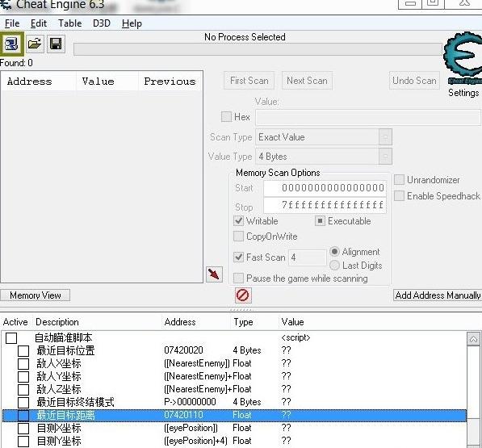Toggle the Hex checkbox
The height and width of the screenshot is (448, 482).
click(227, 117)
